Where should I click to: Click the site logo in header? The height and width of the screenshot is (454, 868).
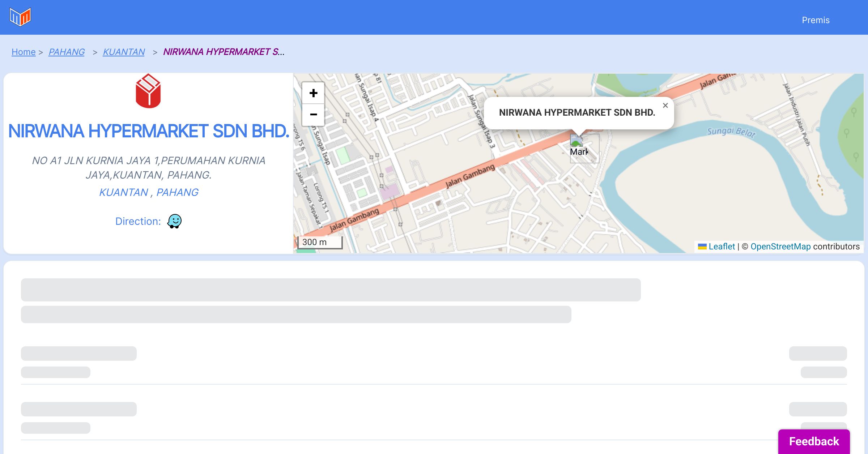(20, 17)
